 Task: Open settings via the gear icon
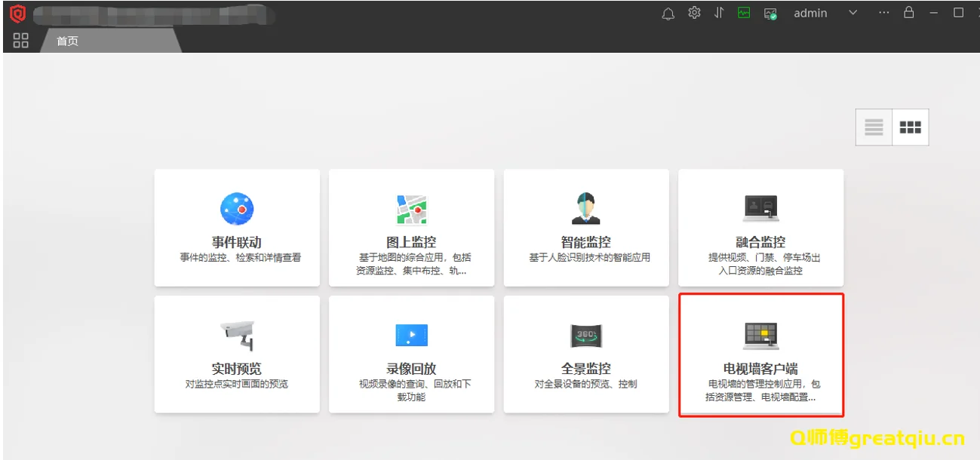pos(694,13)
